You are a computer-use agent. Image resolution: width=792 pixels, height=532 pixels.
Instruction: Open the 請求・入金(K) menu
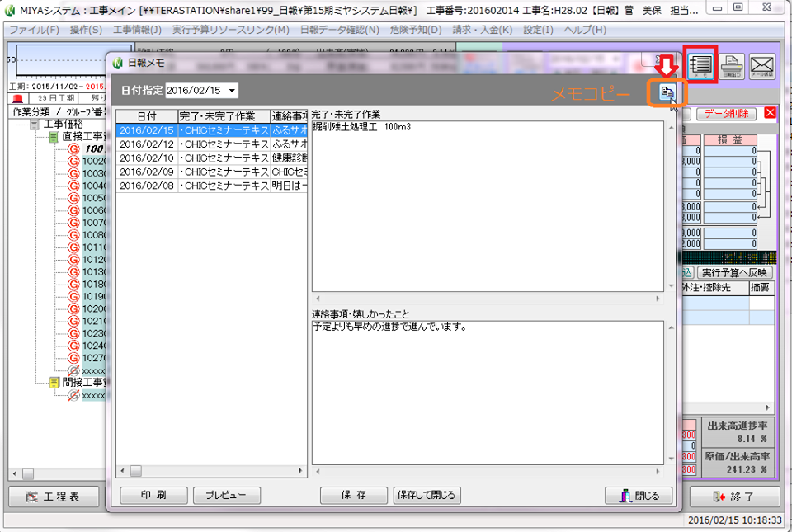click(482, 30)
